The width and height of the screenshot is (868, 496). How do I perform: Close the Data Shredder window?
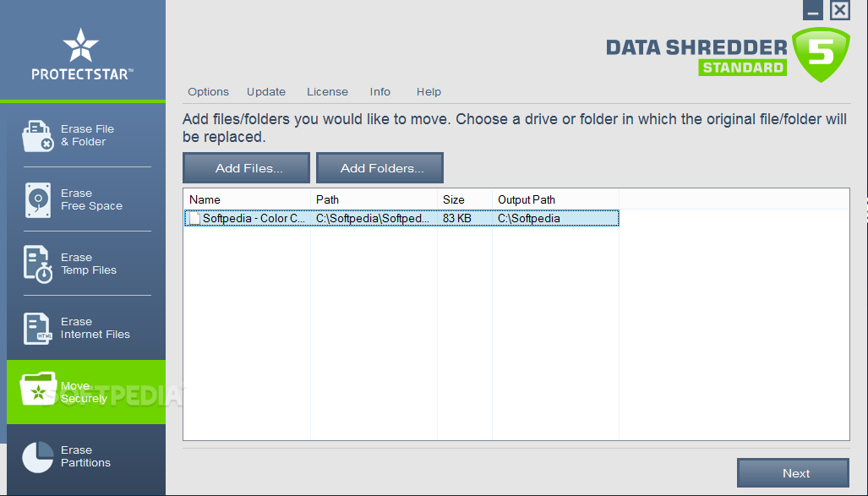tap(840, 10)
